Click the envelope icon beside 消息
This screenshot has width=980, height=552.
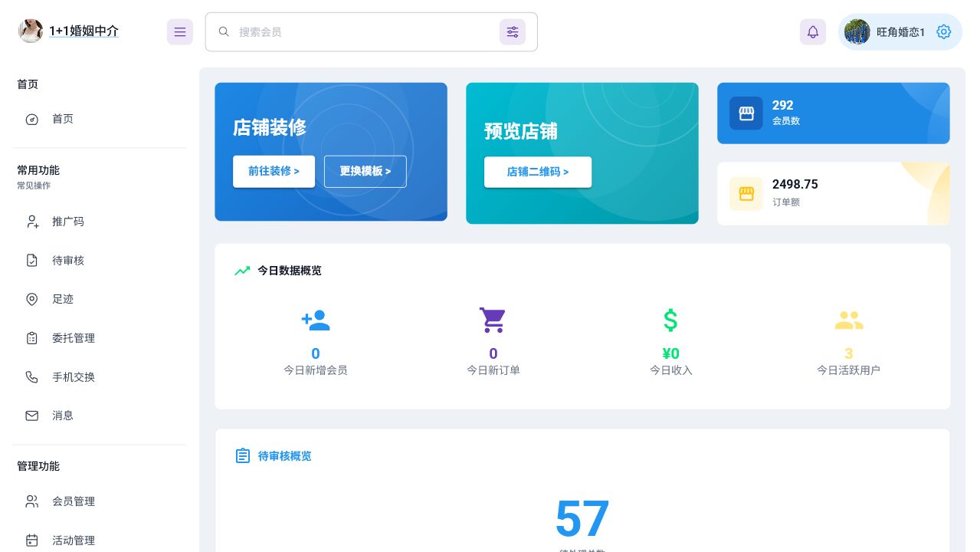[x=31, y=416]
